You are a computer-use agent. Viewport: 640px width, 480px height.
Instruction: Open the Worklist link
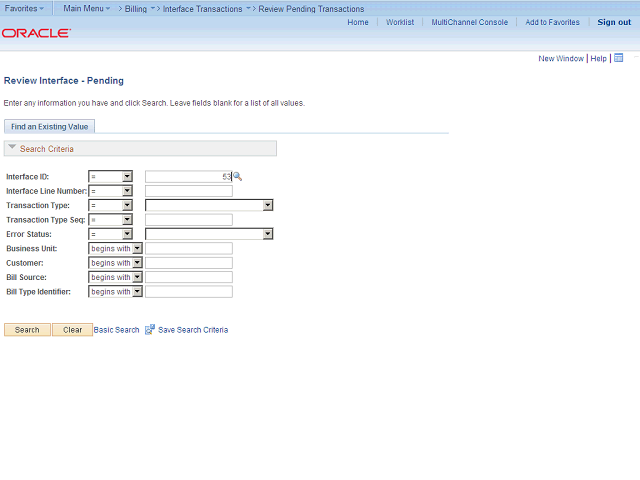[x=400, y=22]
